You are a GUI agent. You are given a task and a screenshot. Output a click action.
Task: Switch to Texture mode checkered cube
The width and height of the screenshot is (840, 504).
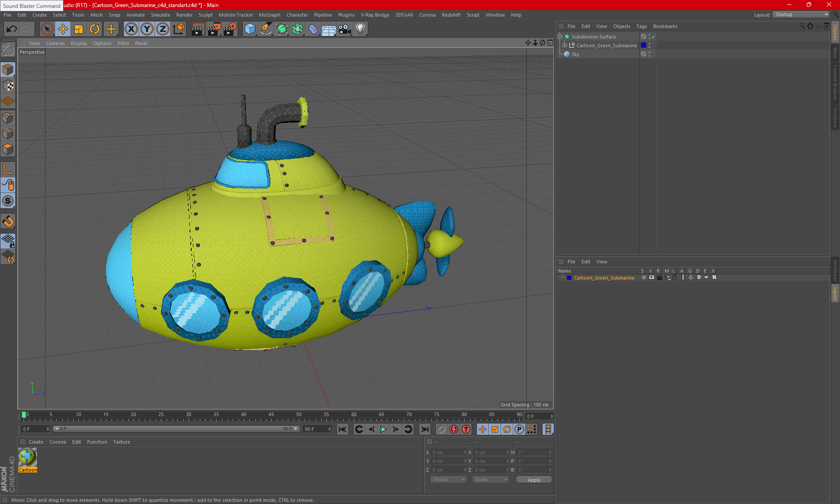pos(8,86)
